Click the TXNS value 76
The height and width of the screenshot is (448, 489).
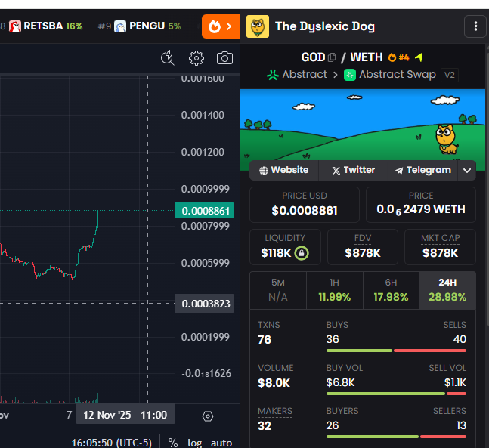tap(265, 339)
